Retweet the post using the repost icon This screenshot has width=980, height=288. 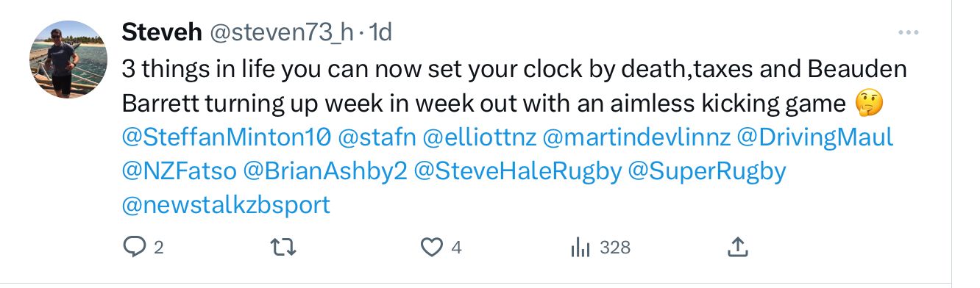click(285, 248)
